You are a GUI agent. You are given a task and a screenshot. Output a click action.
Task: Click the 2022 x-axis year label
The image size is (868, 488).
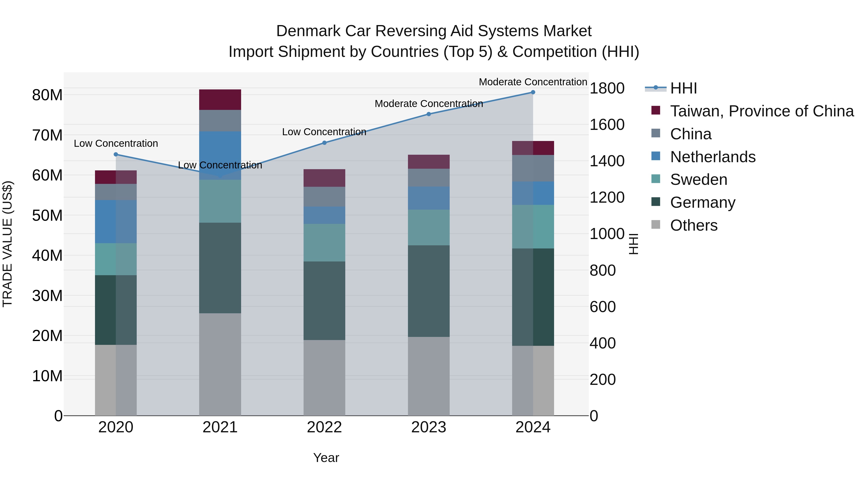[325, 427]
